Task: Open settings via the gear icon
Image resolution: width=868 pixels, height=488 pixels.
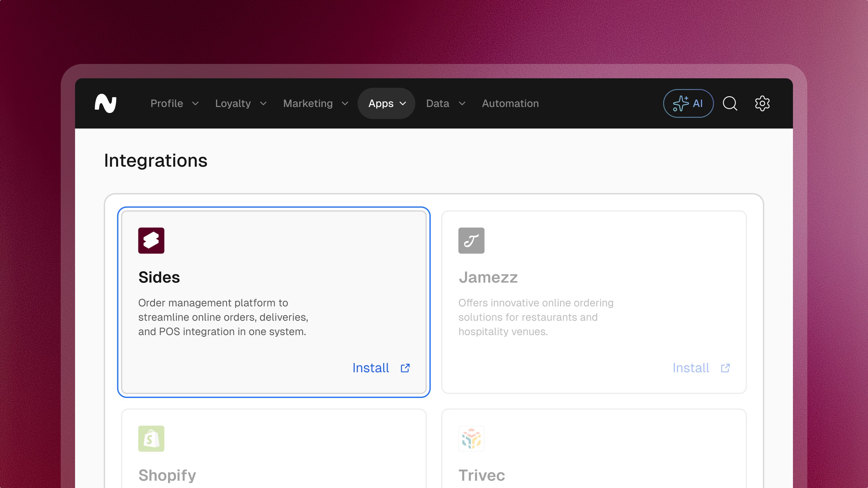Action: pyautogui.click(x=762, y=103)
